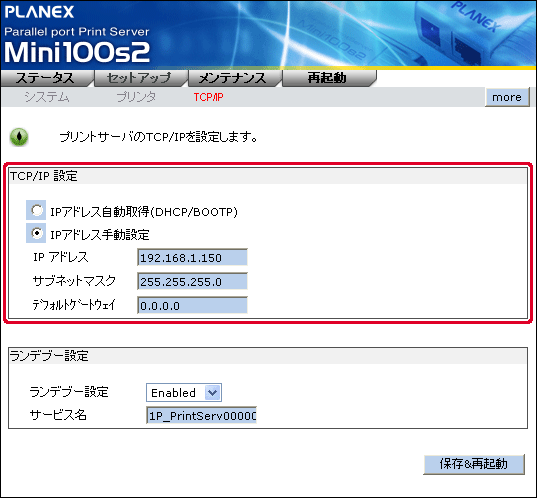Viewport: 537px width, 498px height.
Task: Click the サブネットマスク input field
Action: (192, 281)
